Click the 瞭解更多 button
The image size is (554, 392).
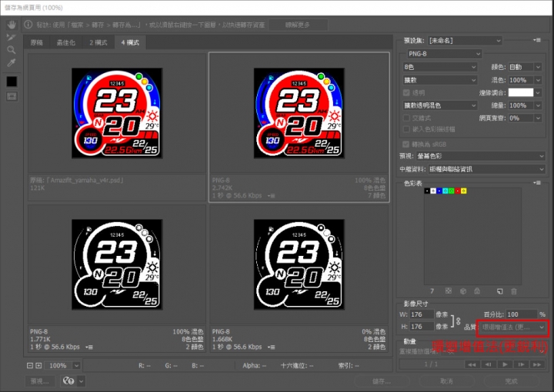(298, 25)
